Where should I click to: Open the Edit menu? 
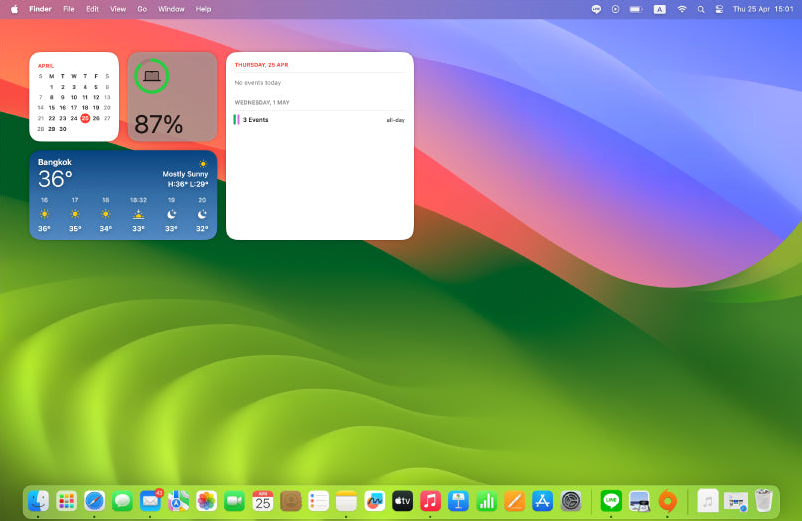pos(93,9)
